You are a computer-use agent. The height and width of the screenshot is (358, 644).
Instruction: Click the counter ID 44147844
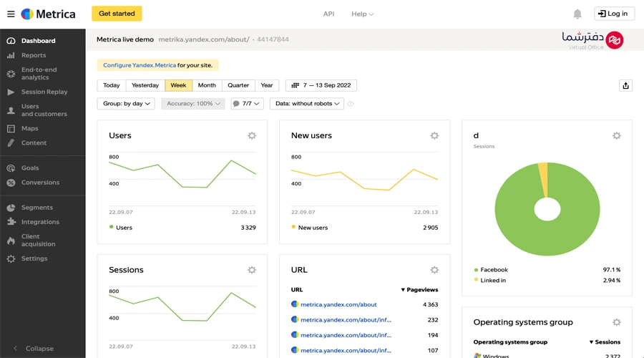pos(273,39)
